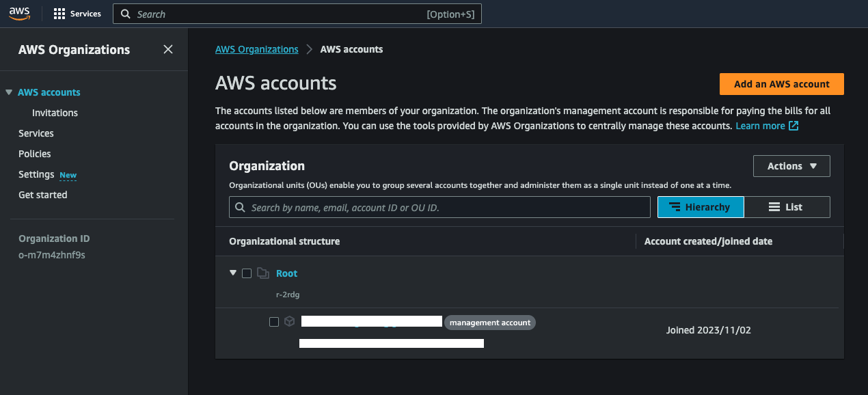Switch to List view
The image size is (868, 395).
pyautogui.click(x=787, y=207)
